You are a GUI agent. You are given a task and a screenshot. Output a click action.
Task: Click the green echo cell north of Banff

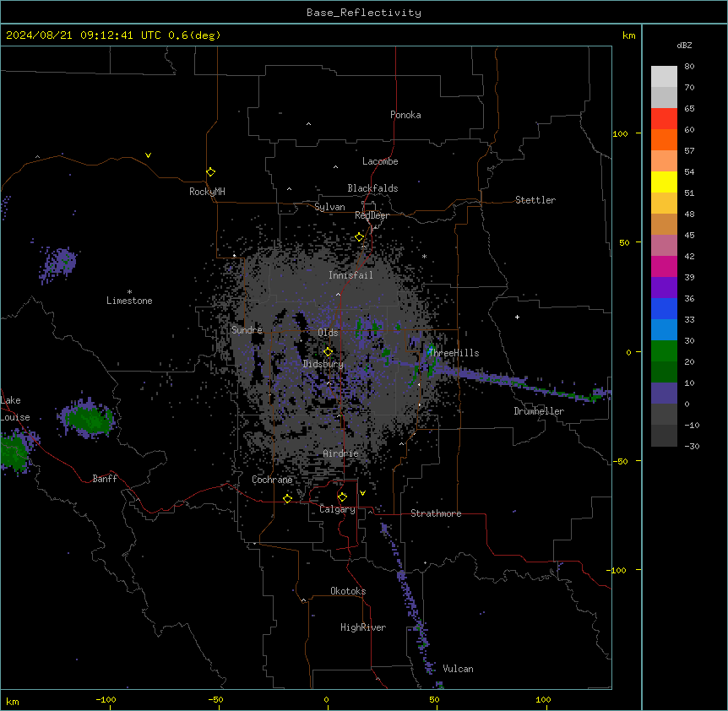tap(87, 419)
